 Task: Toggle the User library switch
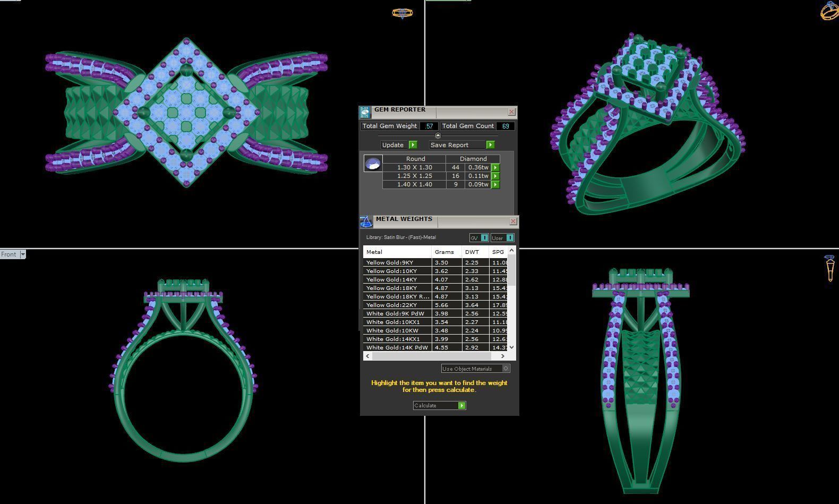pos(510,238)
